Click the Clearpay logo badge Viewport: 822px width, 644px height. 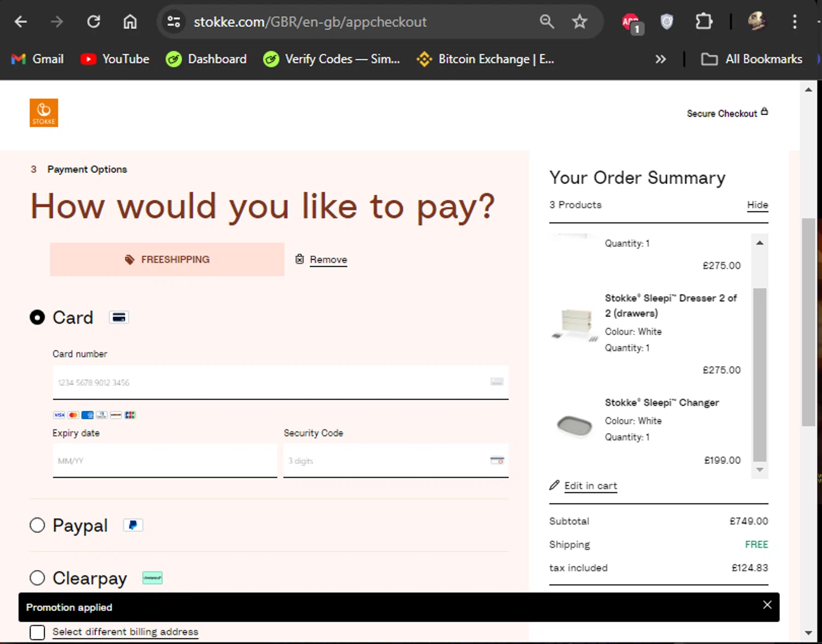(152, 578)
